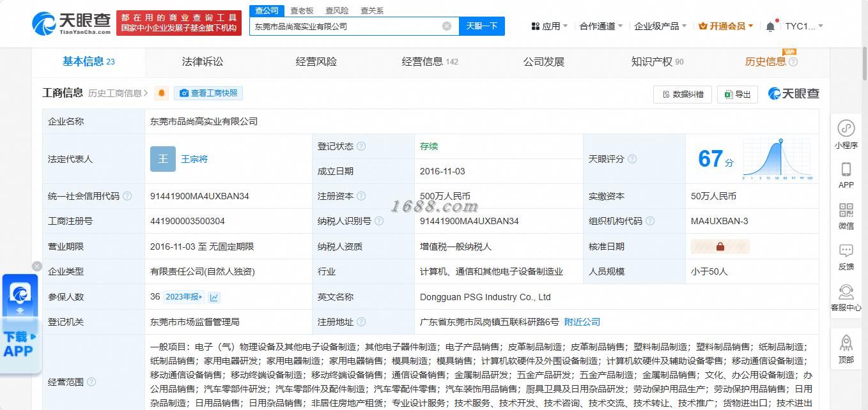This screenshot has height=410, width=868.
Task: Close the floating 下载APP banner
Action: click(37, 266)
